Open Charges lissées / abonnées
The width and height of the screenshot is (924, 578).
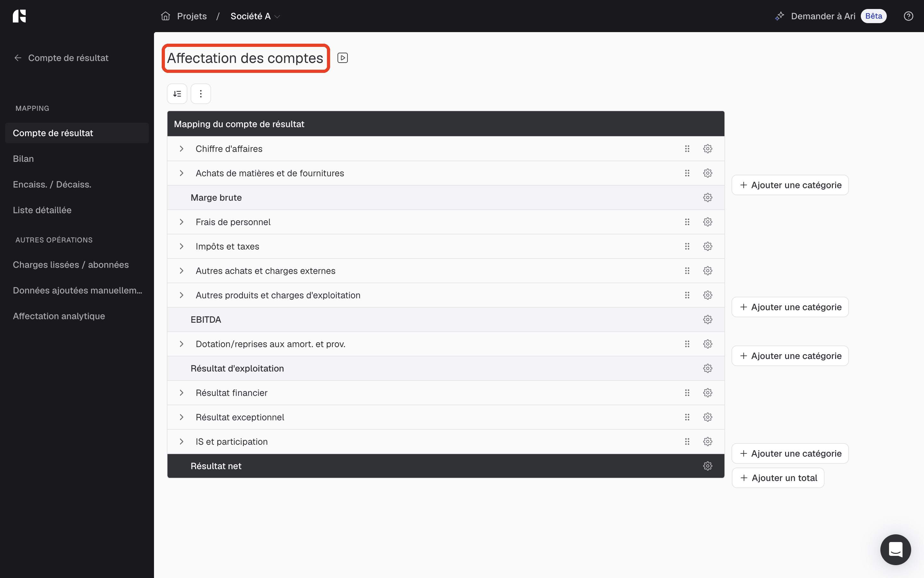[x=71, y=265]
